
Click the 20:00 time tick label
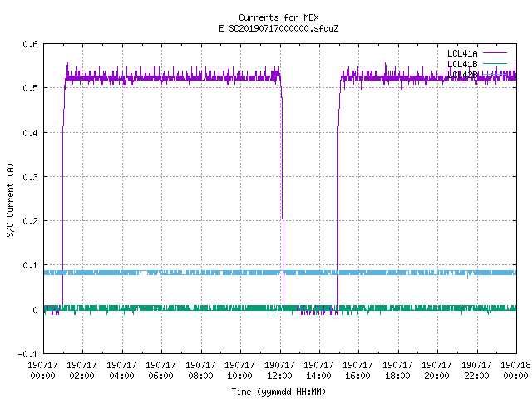(x=436, y=376)
